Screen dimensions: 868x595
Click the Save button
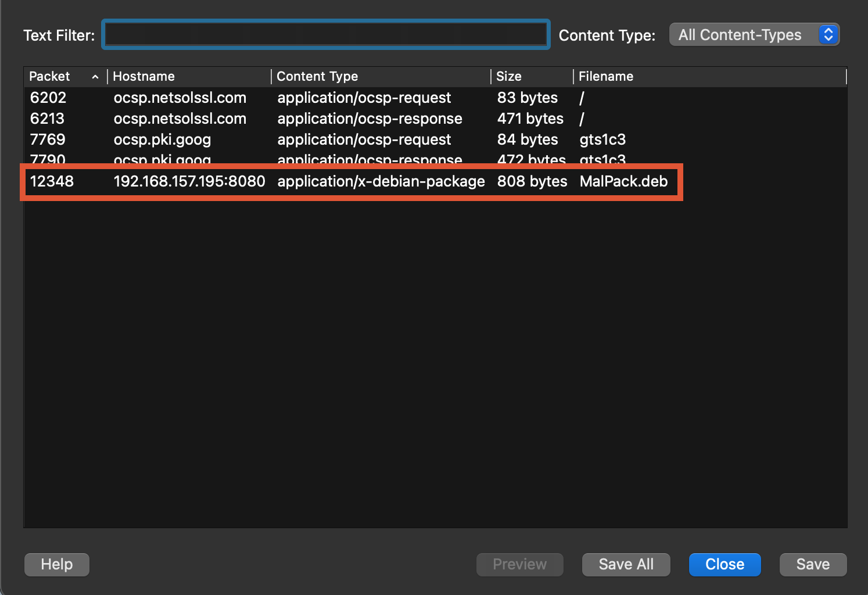(813, 564)
